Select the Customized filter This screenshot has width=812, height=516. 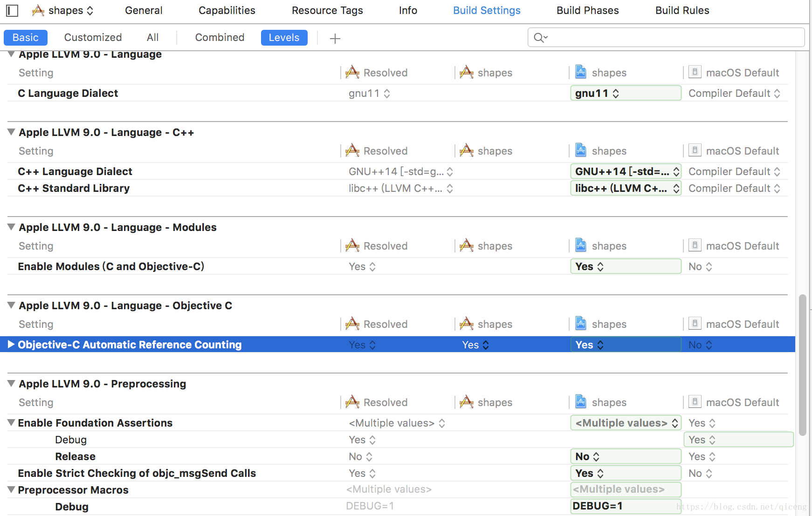click(x=93, y=37)
